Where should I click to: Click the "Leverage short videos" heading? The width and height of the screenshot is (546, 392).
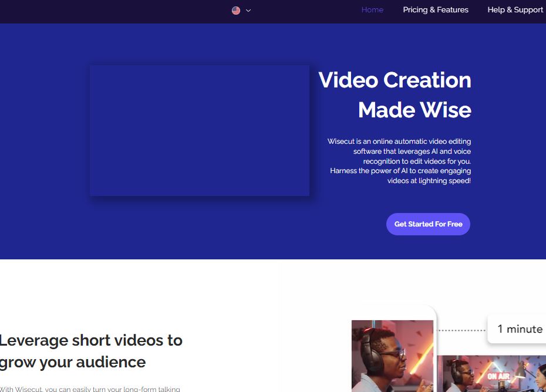click(x=91, y=351)
